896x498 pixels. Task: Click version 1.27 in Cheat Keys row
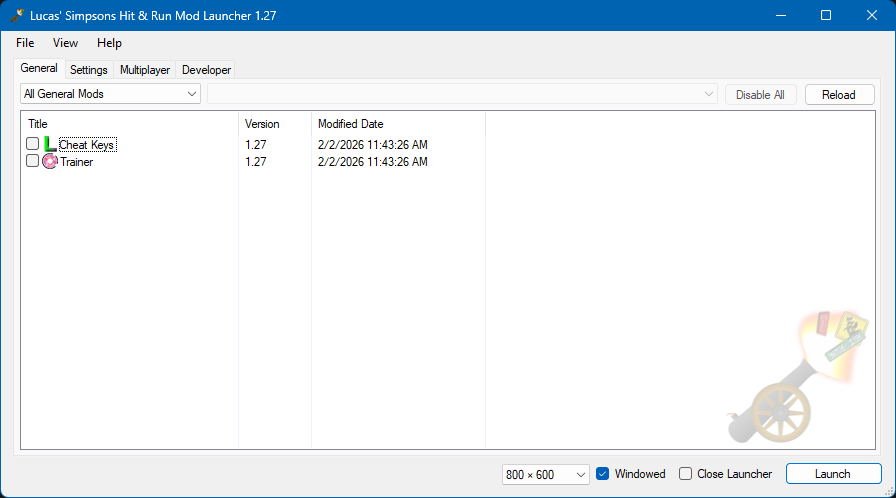[255, 144]
